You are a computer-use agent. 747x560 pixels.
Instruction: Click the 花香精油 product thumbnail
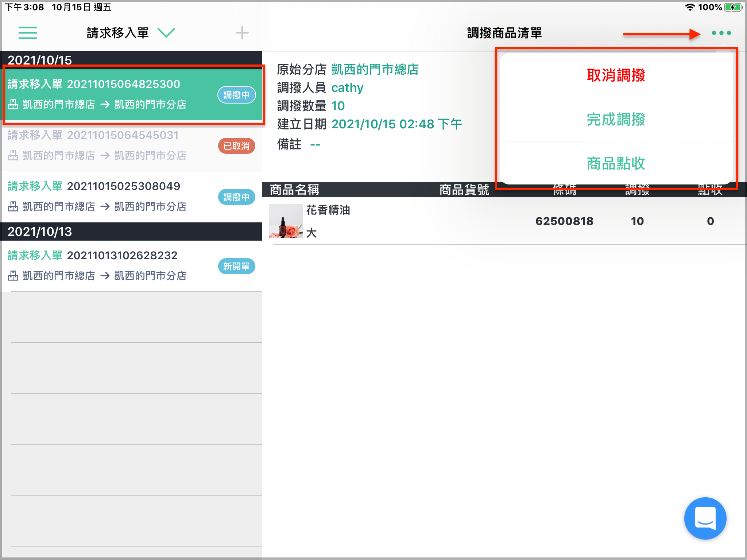point(286,221)
